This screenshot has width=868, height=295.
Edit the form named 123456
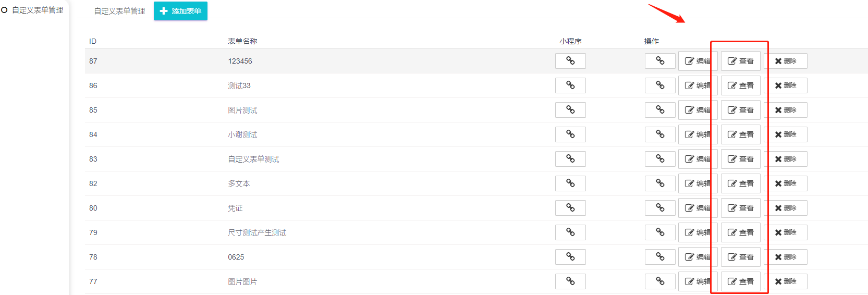(698, 61)
